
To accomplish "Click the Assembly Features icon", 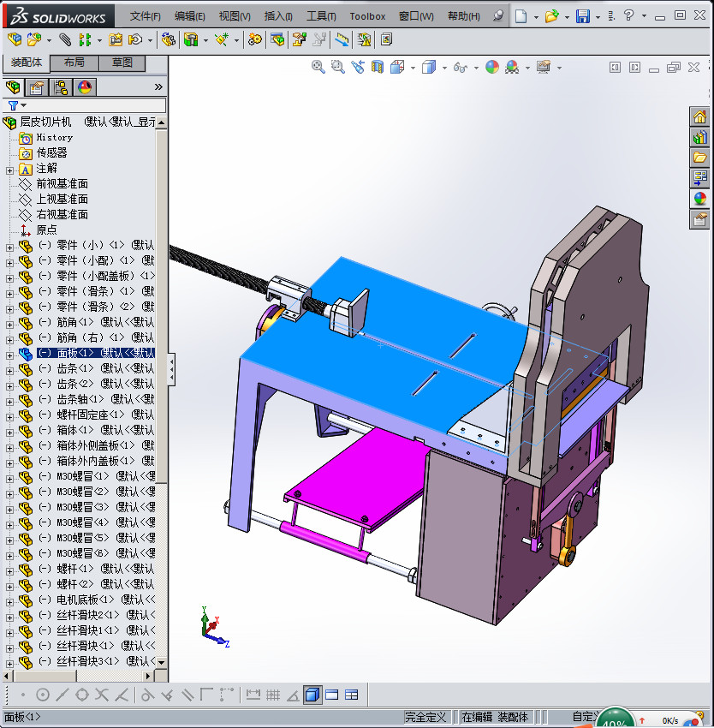I will 191,39.
